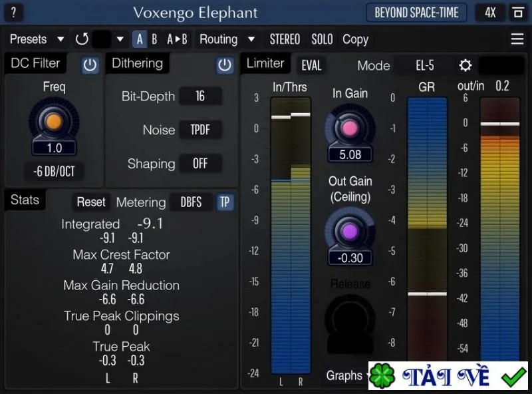The image size is (532, 394).
Task: Open the Presets dropdown
Action: tap(37, 39)
